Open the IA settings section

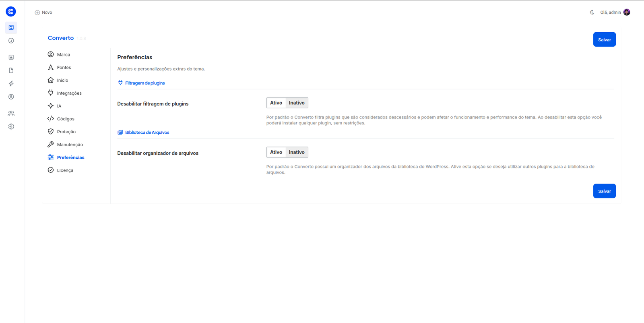click(59, 106)
